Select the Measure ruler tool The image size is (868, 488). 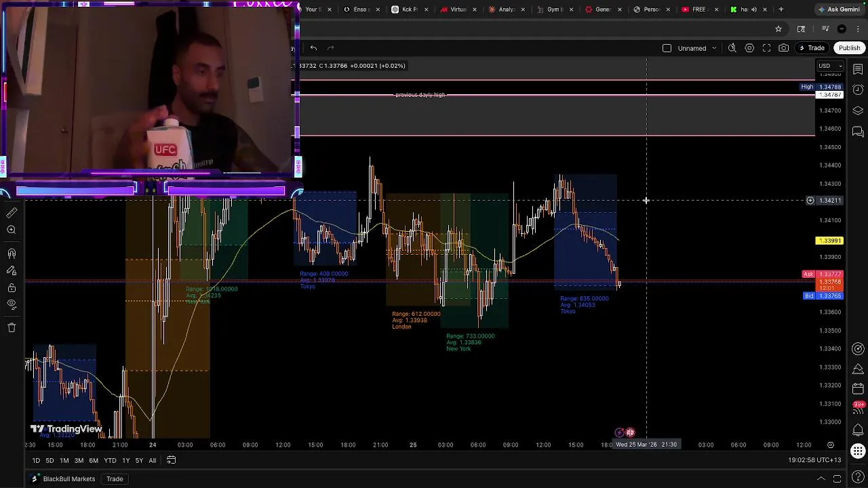(x=12, y=213)
